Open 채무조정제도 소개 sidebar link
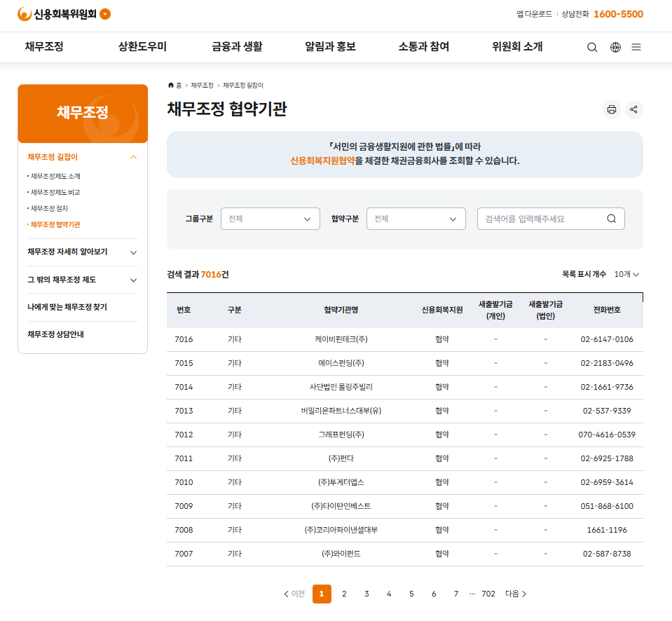The width and height of the screenshot is (672, 621). point(55,176)
